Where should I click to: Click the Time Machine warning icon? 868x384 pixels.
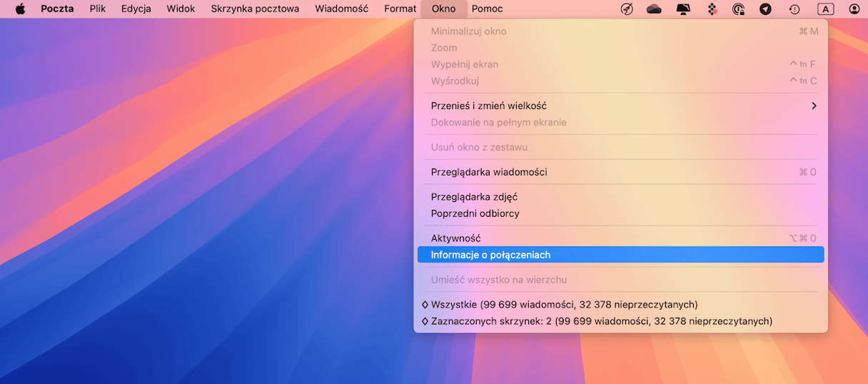tap(794, 9)
